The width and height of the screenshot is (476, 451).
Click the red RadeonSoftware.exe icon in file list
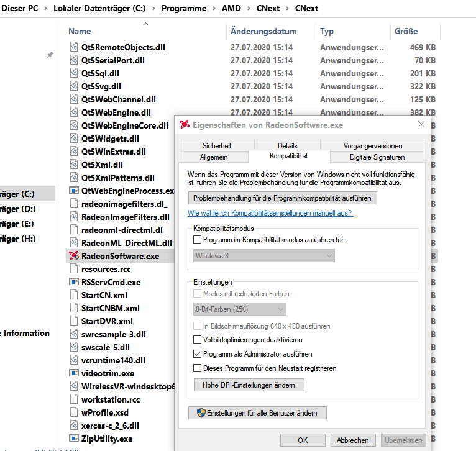(x=74, y=256)
